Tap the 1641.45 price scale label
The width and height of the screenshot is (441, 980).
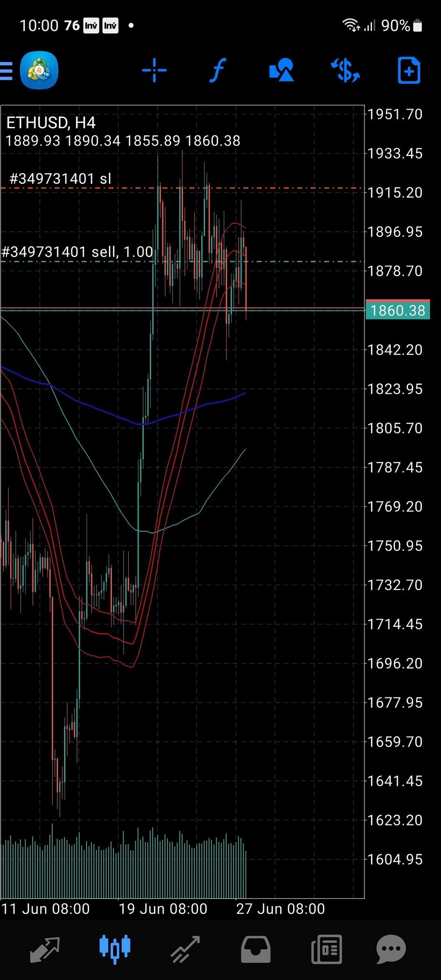pyautogui.click(x=395, y=781)
